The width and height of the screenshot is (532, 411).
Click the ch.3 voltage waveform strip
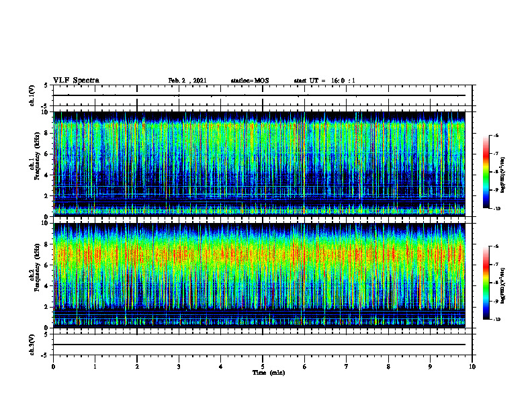pyautogui.click(x=259, y=345)
